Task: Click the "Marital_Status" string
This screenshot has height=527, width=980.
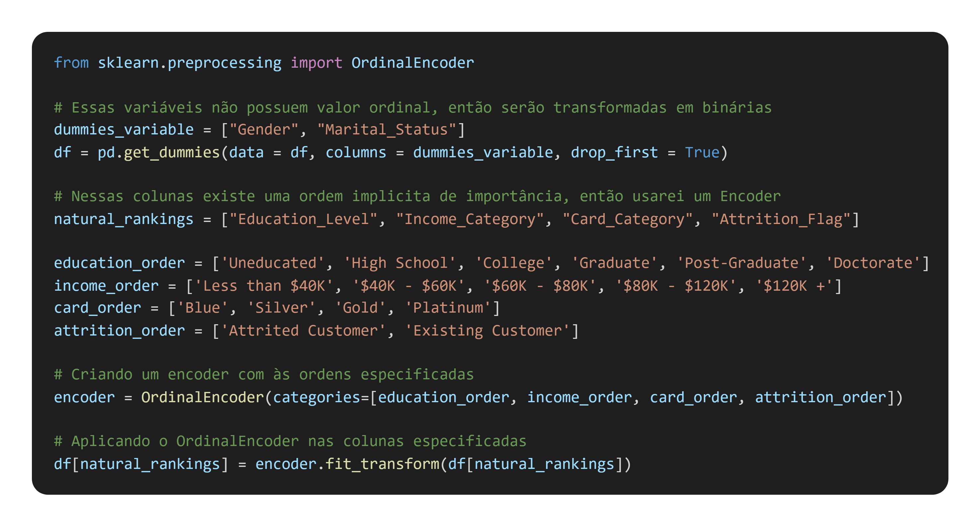Action: [387, 130]
